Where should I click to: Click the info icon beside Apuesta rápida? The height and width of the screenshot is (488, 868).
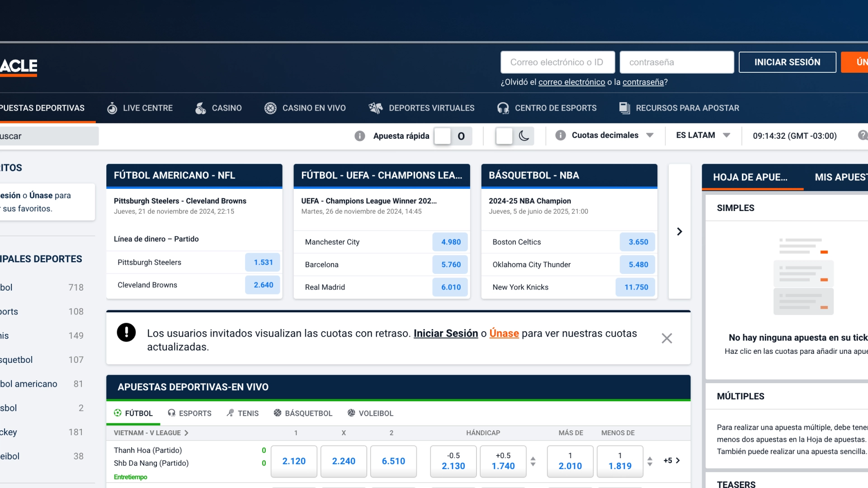360,136
